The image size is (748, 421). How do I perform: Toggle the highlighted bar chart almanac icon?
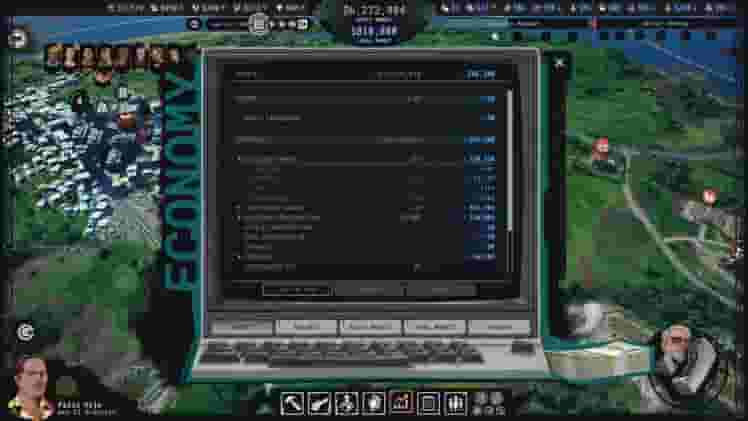click(401, 403)
